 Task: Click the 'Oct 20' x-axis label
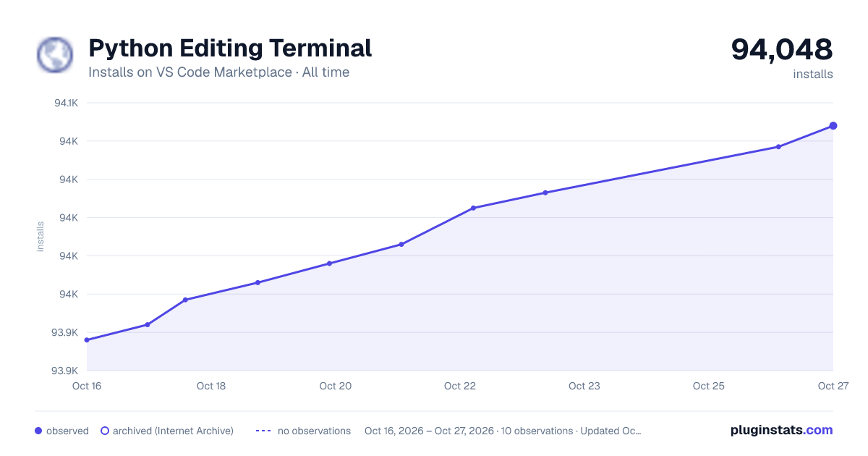click(x=336, y=386)
